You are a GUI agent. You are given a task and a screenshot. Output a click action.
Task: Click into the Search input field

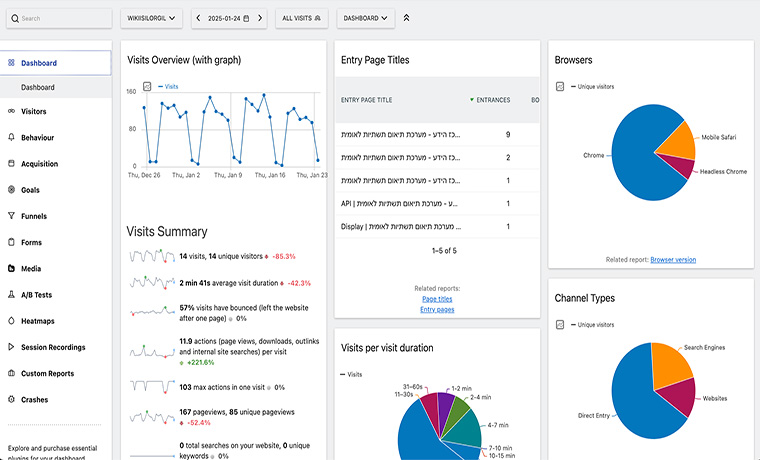tap(60, 18)
